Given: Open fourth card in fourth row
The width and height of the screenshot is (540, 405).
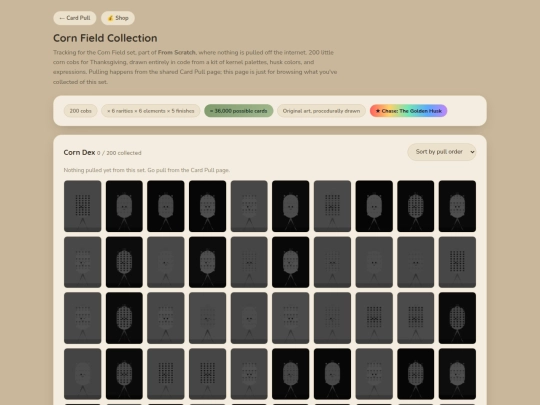Looking at the screenshot, I should [207, 374].
